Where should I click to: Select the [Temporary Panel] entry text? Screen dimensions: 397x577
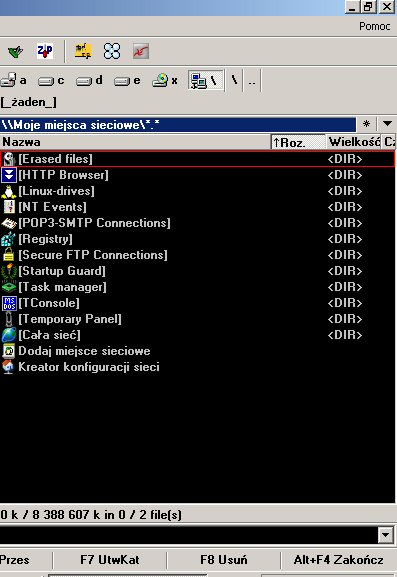click(x=70, y=319)
